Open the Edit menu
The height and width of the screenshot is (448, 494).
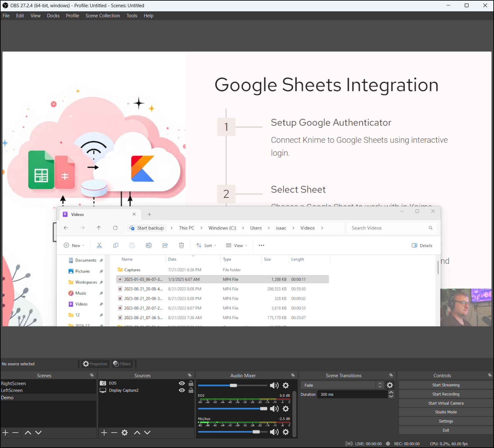pyautogui.click(x=20, y=16)
